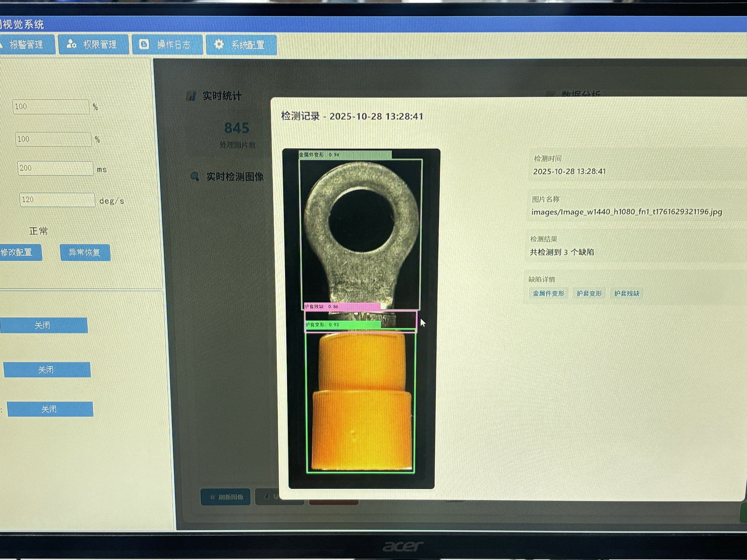This screenshot has width=747, height=560.
Task: Click the chart icon beside 实时统计
Action: (x=191, y=96)
